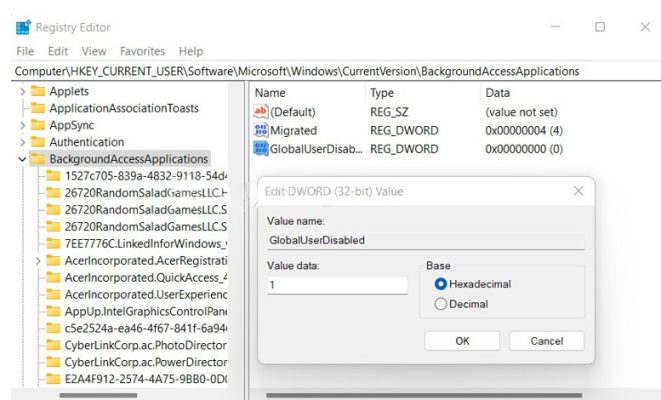661x400 pixels.
Task: Click the (Default) string value icon
Action: 261,112
